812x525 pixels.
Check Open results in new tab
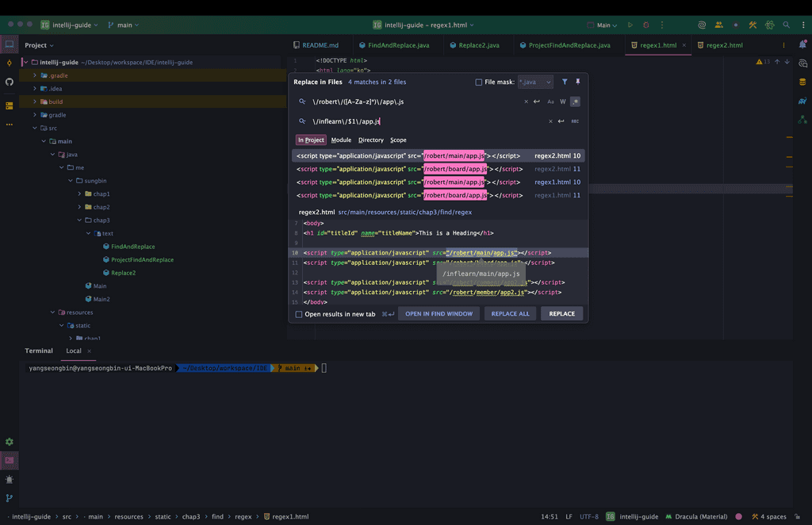[x=299, y=314]
